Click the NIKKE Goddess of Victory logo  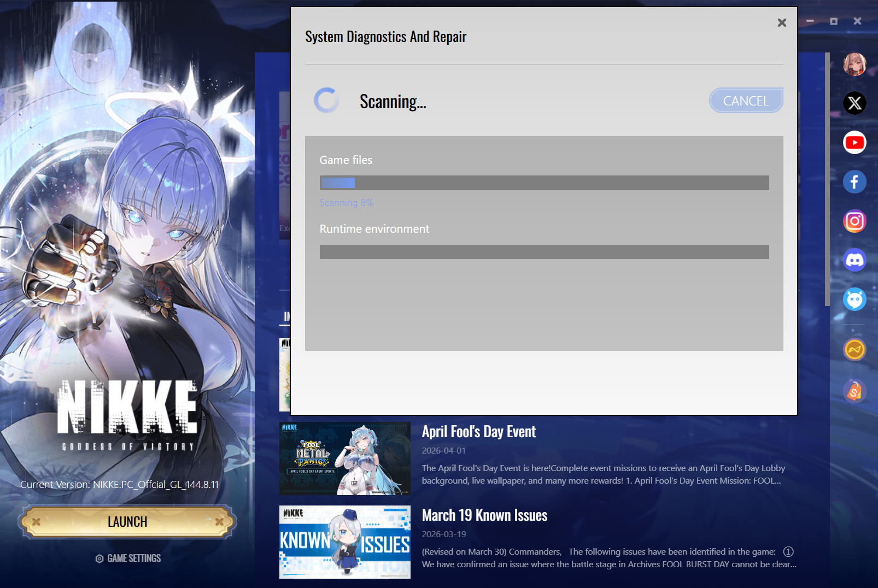[x=128, y=415]
